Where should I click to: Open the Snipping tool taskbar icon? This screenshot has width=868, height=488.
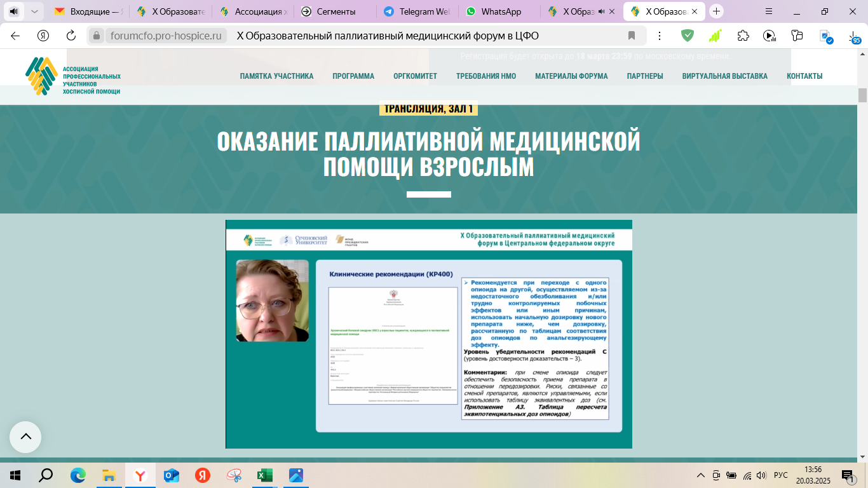(x=233, y=475)
